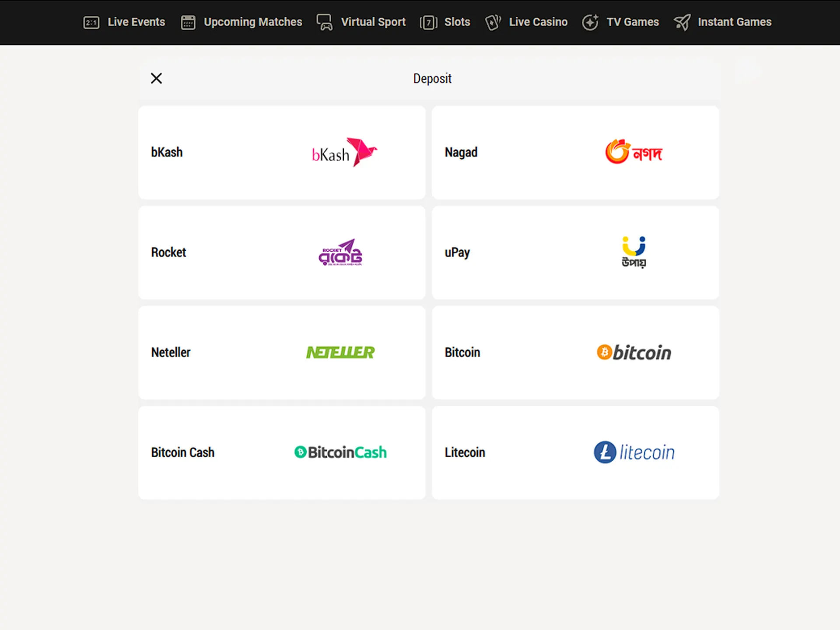Click the purple Rocket logo
Image resolution: width=840 pixels, height=630 pixels.
click(340, 252)
